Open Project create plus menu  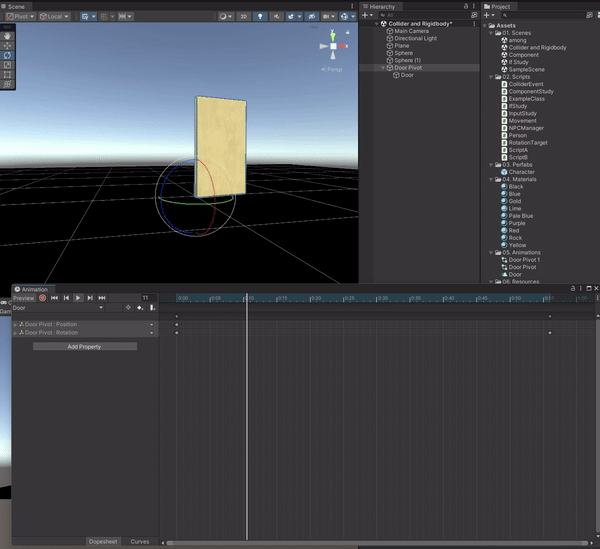click(489, 15)
